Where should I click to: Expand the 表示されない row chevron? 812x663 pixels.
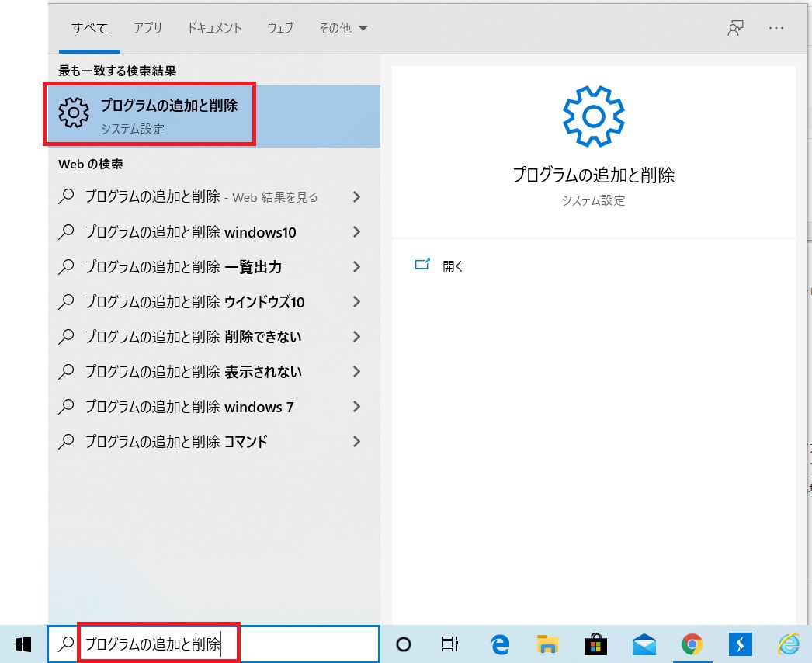tap(356, 372)
